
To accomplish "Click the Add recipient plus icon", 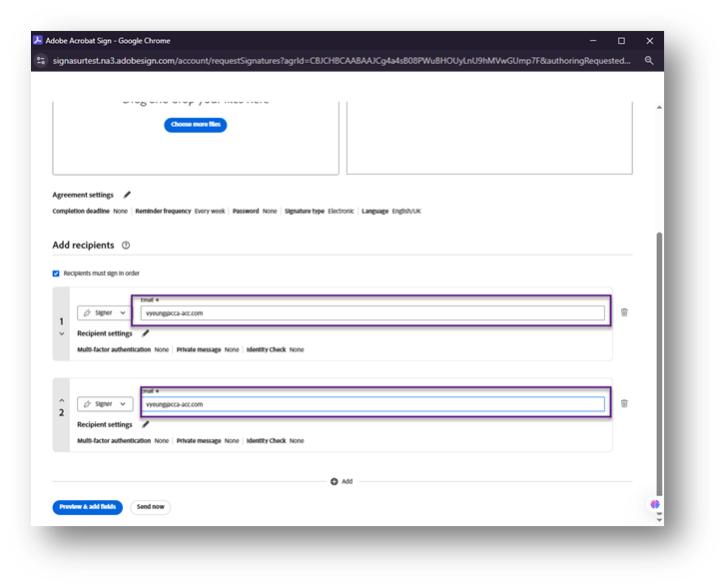I will click(x=335, y=481).
